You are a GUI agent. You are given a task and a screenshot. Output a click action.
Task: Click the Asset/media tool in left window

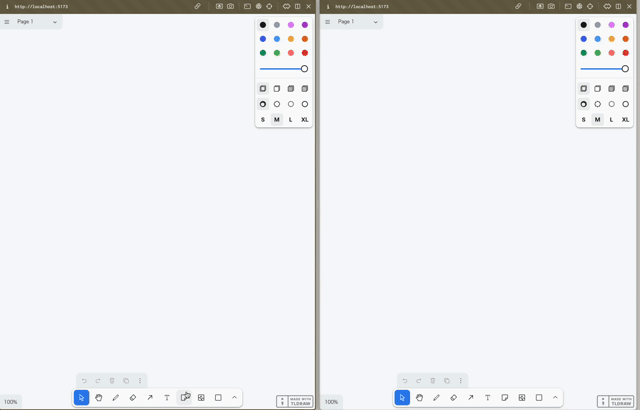tap(201, 397)
